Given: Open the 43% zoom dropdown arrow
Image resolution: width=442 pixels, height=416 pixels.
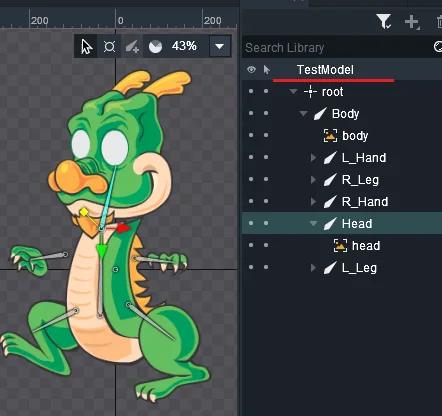Looking at the screenshot, I should click(220, 46).
